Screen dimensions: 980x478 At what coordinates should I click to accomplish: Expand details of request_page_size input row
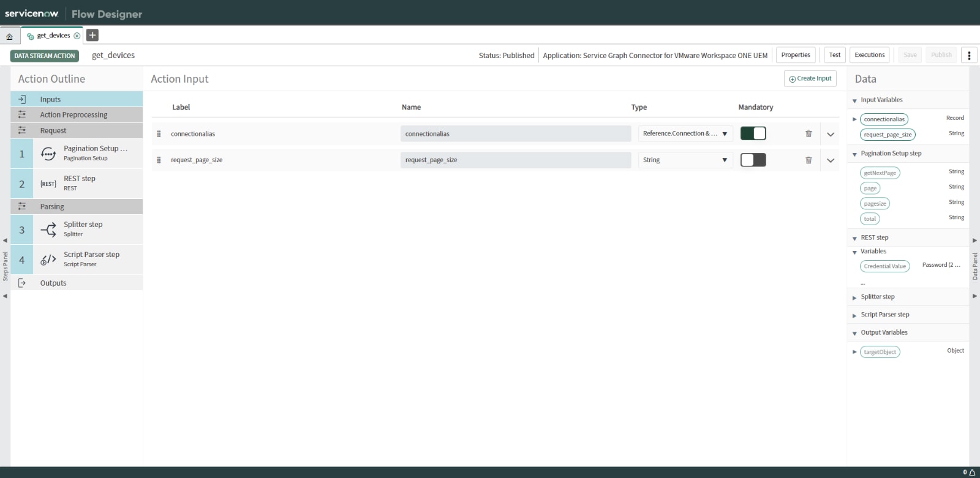[x=831, y=160]
